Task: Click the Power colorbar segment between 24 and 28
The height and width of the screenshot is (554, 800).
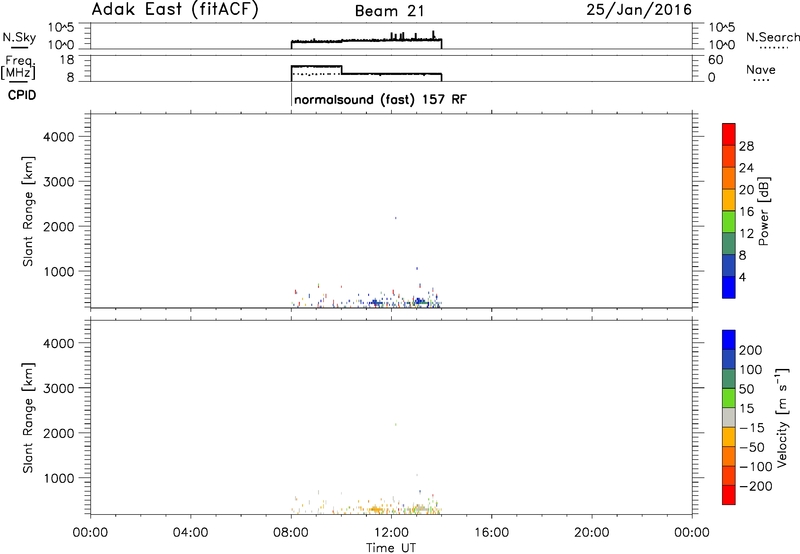Action: (729, 156)
